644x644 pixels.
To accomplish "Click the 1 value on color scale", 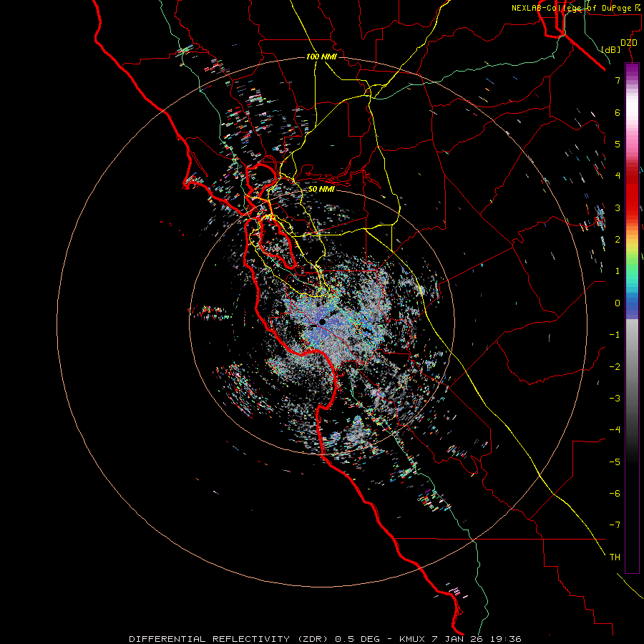I will 618,271.
